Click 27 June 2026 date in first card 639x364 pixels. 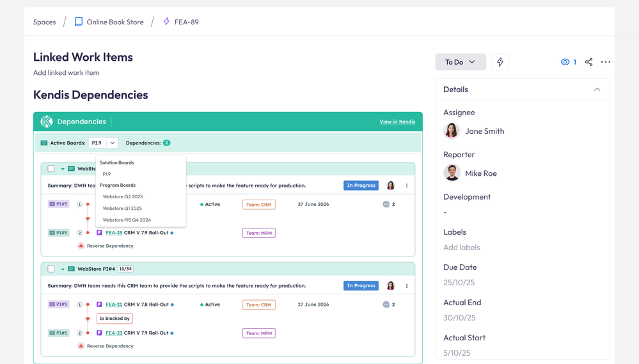click(313, 204)
